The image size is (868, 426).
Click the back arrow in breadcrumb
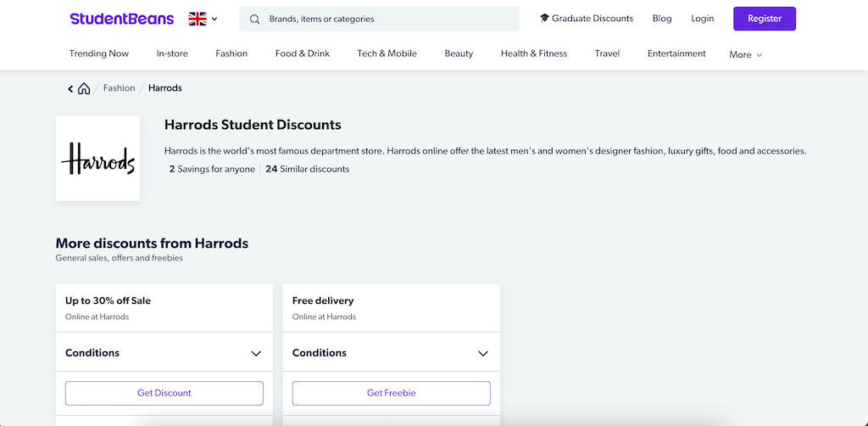[70, 88]
